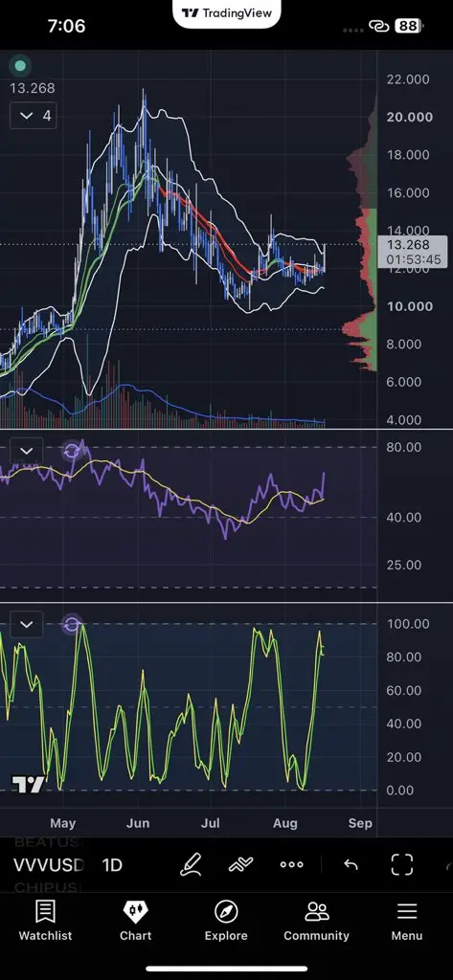Expand the RSI pane legend chevron
This screenshot has width=453, height=980.
point(26,451)
